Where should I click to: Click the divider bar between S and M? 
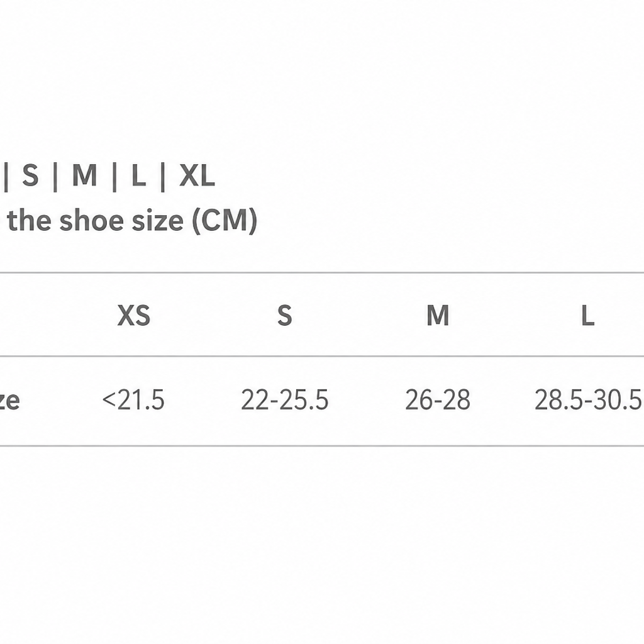click(55, 177)
